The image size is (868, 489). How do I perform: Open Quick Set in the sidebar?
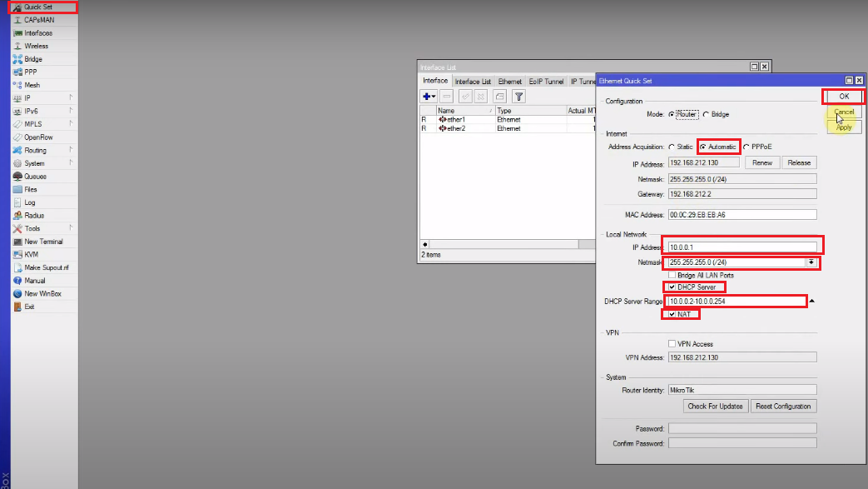(44, 7)
